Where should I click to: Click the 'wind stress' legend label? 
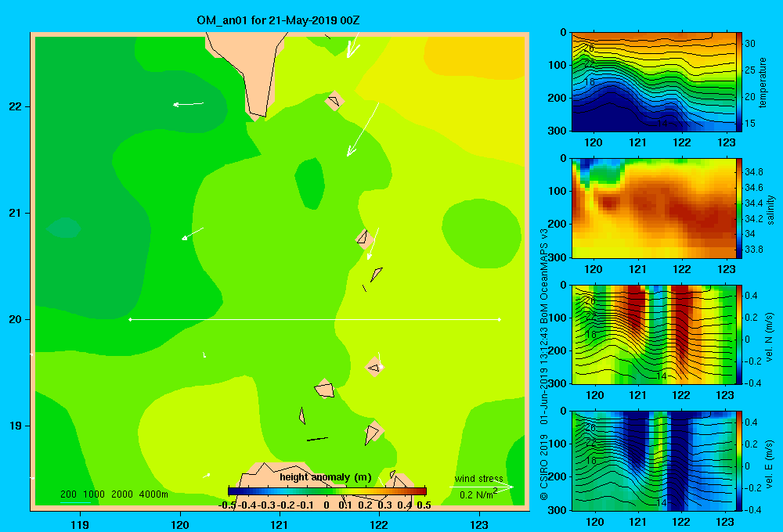[479, 478]
